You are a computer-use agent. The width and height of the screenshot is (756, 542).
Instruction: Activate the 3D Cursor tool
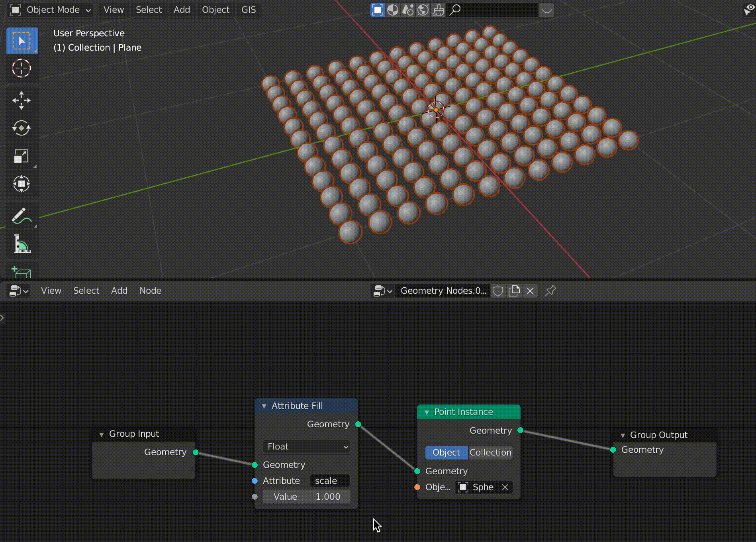tap(22, 68)
